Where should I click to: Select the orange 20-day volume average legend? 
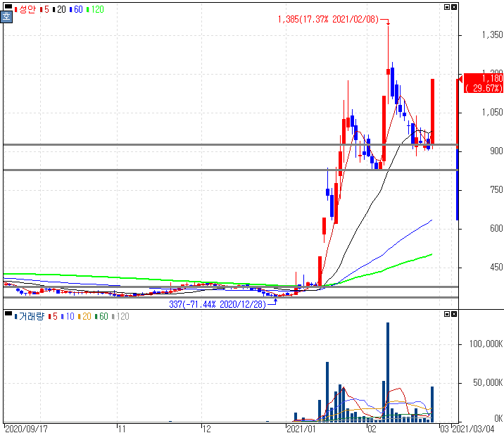(x=85, y=316)
